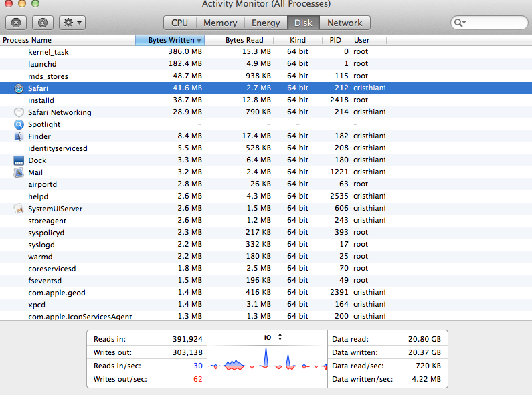Select the warmd process
The width and height of the screenshot is (532, 395).
click(266, 257)
